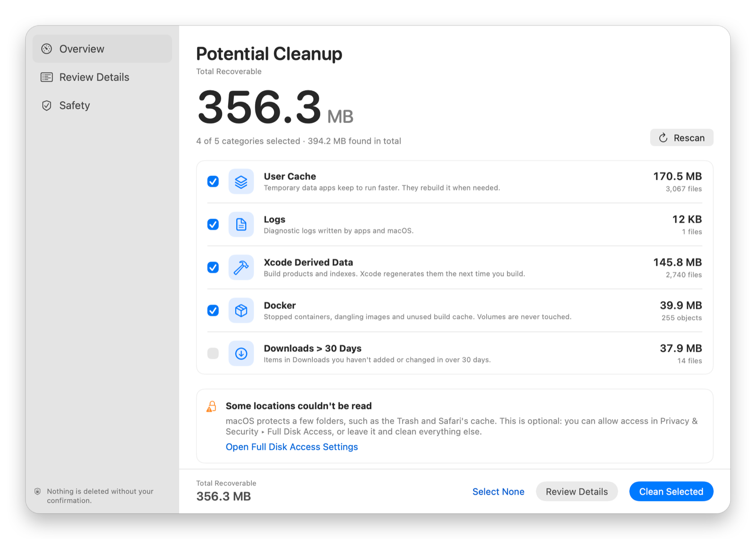Click the Downloads > 30 Days title
This screenshot has height=539, width=756.
tap(312, 348)
